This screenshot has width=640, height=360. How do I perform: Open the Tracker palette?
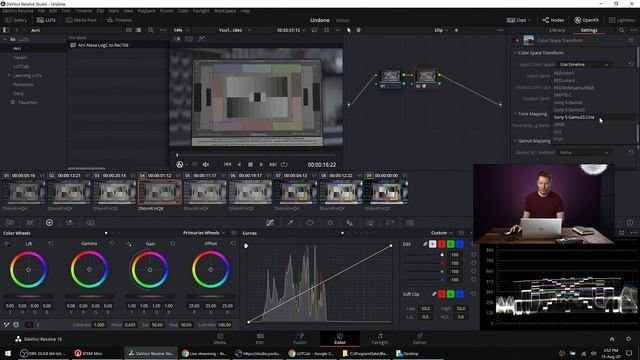tap(330, 222)
